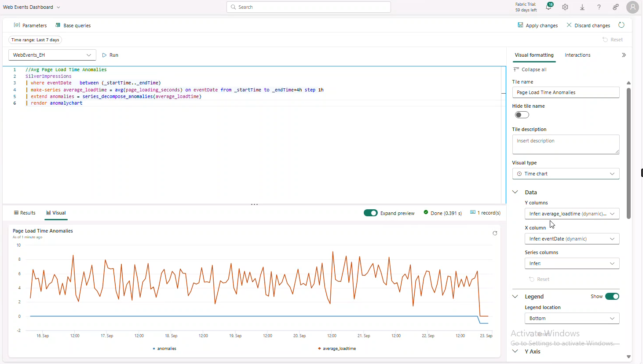
Task: Refresh the Page Load Time Anomalies tile
Action: coord(495,233)
